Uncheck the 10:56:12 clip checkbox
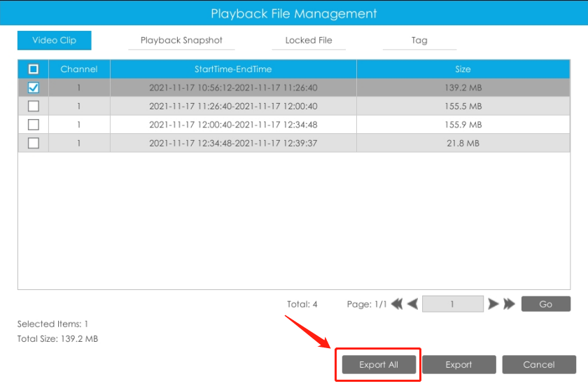588x386 pixels. coord(34,88)
